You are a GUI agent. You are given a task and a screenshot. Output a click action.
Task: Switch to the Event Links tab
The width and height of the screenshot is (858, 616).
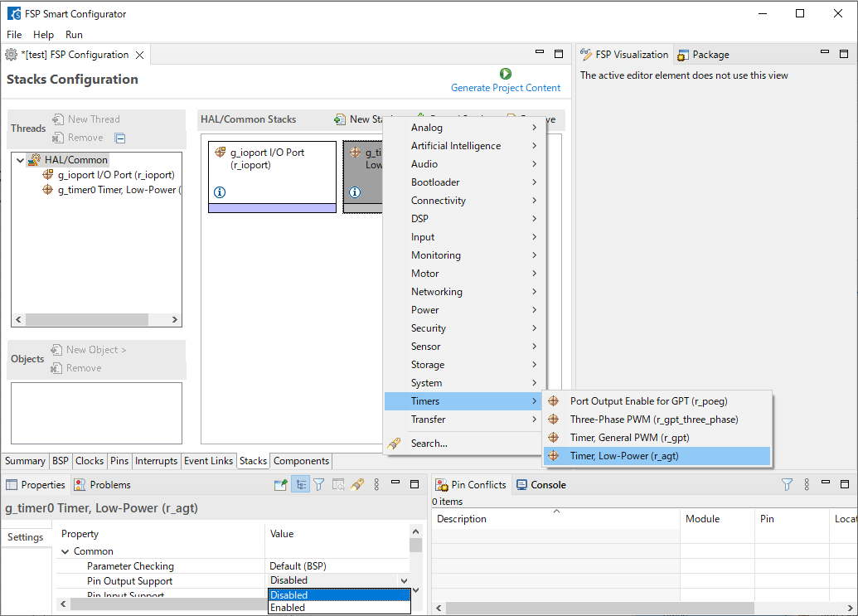(x=208, y=461)
